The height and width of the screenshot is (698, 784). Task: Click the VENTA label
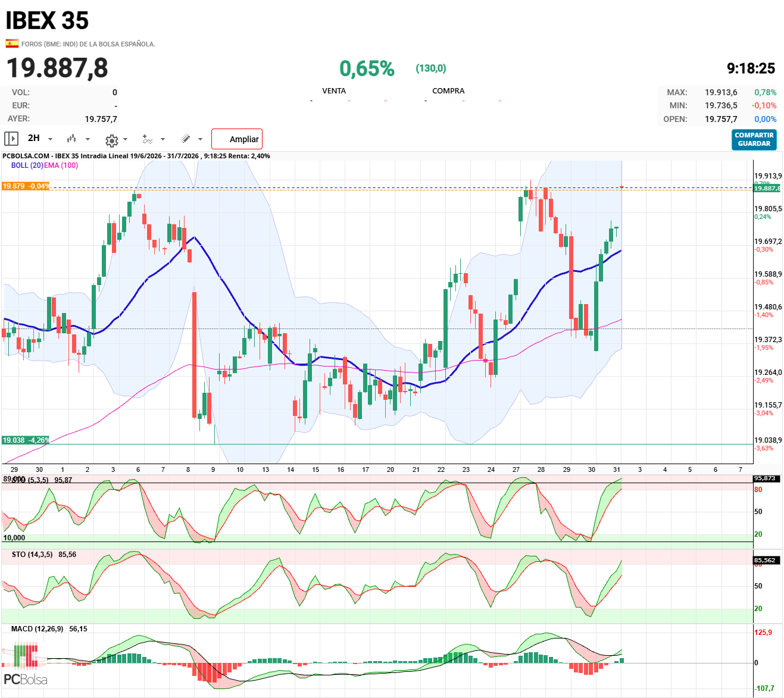pyautogui.click(x=334, y=91)
